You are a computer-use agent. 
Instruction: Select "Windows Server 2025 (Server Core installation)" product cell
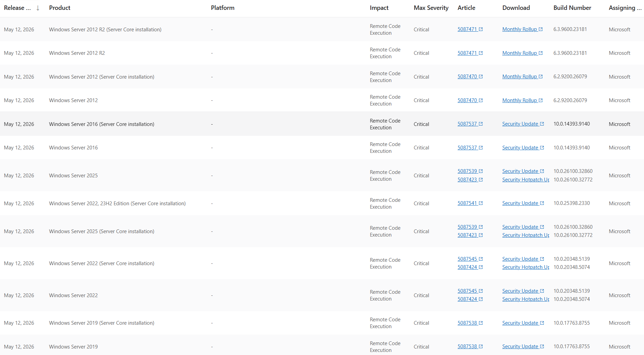tap(102, 231)
